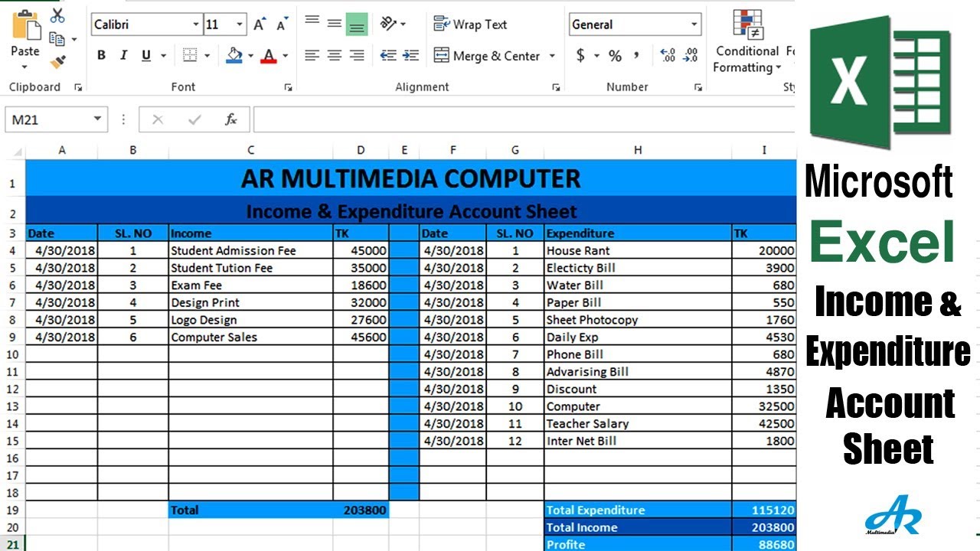Open Alignment group dialog launcher

[x=556, y=88]
